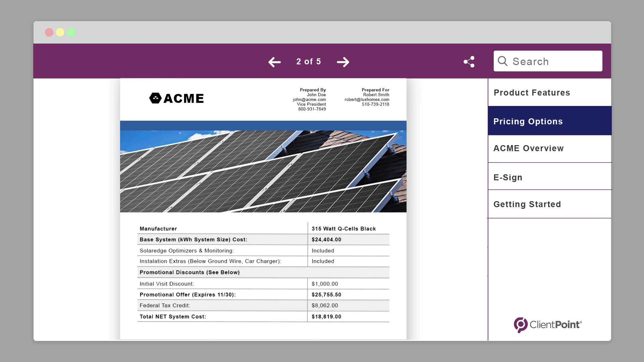Go to the previous page arrow
Image resolution: width=644 pixels, height=362 pixels.
coord(274,62)
